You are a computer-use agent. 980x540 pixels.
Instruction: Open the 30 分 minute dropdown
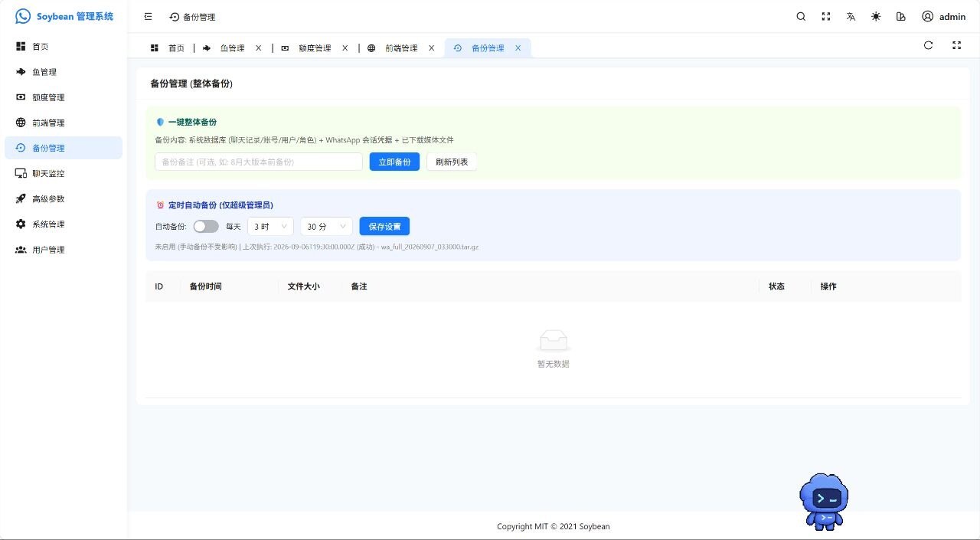326,227
